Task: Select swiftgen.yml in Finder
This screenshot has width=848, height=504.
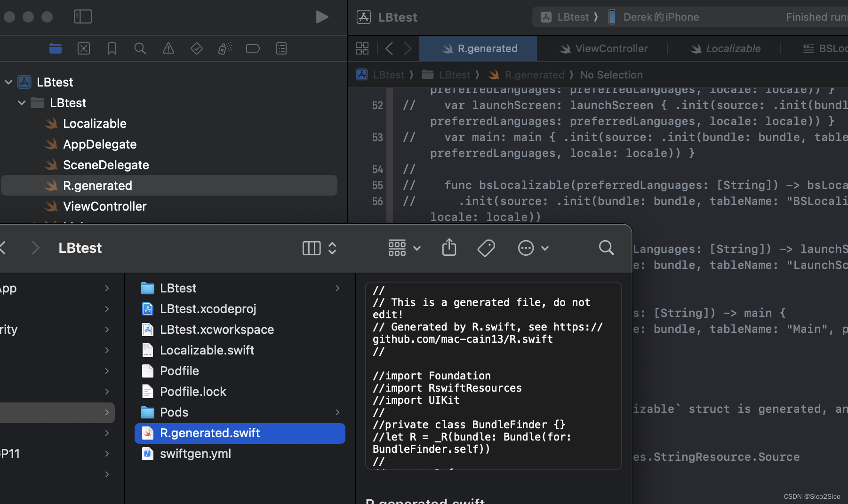Action: tap(240, 454)
